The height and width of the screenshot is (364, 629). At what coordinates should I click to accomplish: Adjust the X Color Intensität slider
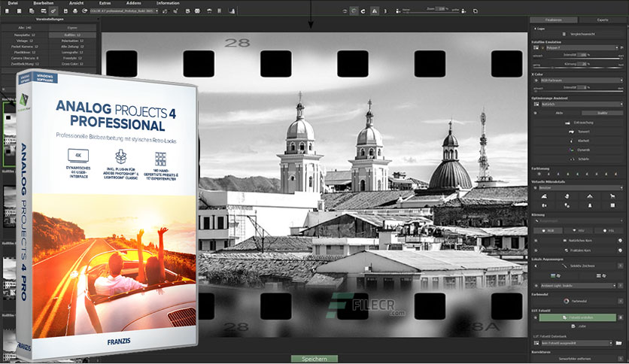pos(579,92)
